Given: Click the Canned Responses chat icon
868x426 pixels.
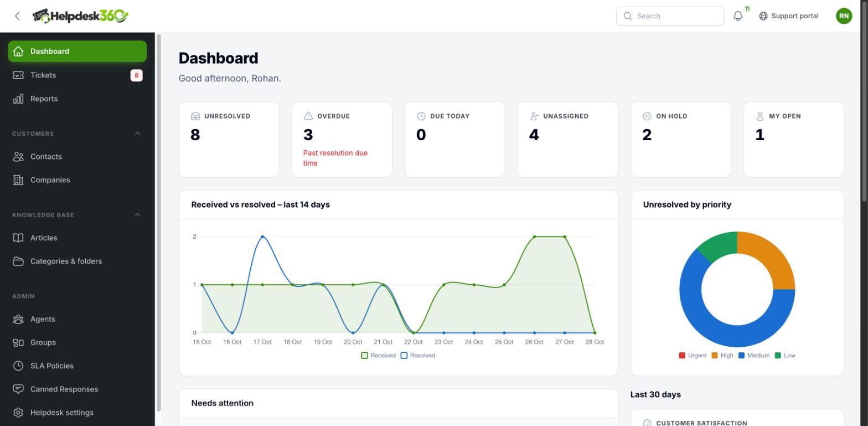Looking at the screenshot, I should point(18,389).
